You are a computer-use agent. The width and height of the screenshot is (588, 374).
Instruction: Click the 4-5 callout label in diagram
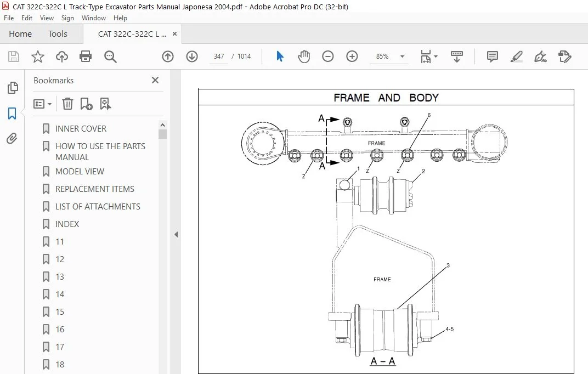(x=449, y=329)
